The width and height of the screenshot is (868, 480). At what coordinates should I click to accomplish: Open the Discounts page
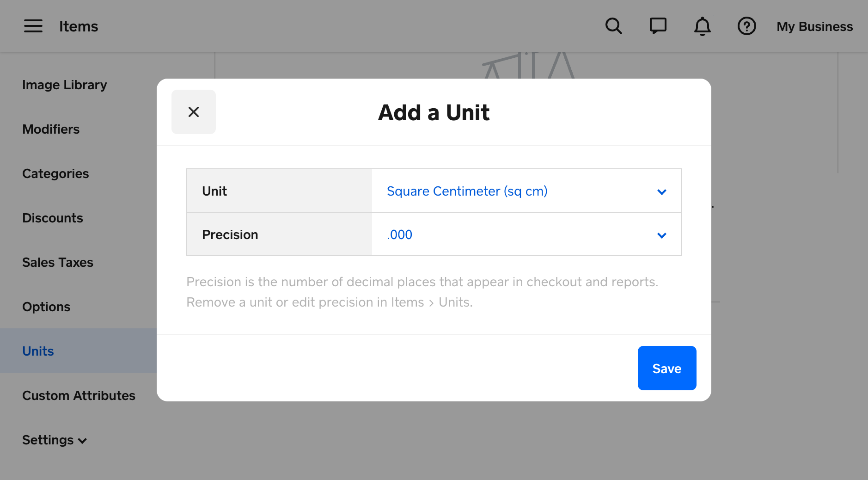pos(53,218)
